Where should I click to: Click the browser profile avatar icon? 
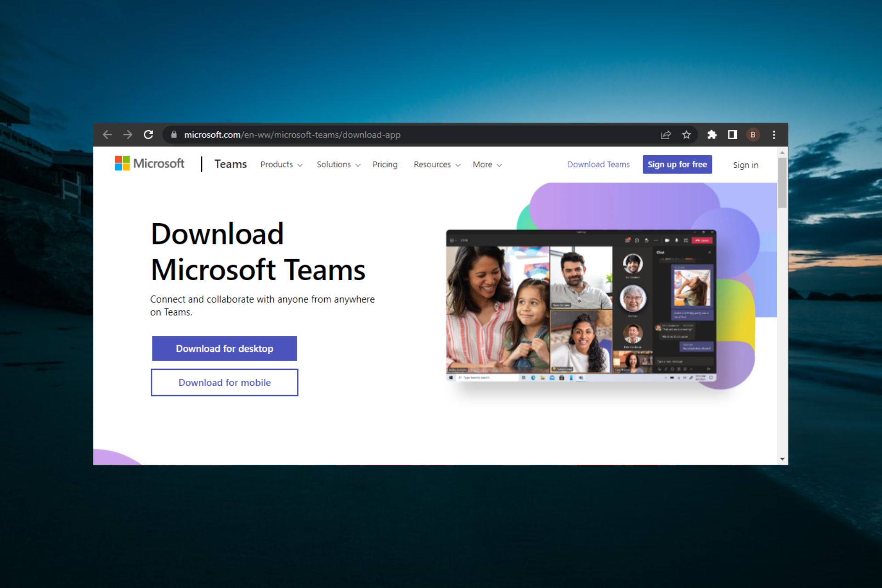753,135
